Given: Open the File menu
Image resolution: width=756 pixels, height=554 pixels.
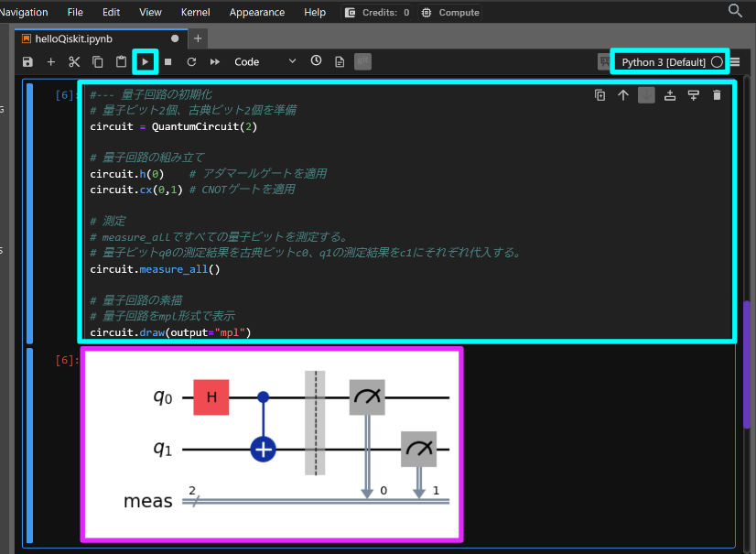Looking at the screenshot, I should click(x=75, y=12).
